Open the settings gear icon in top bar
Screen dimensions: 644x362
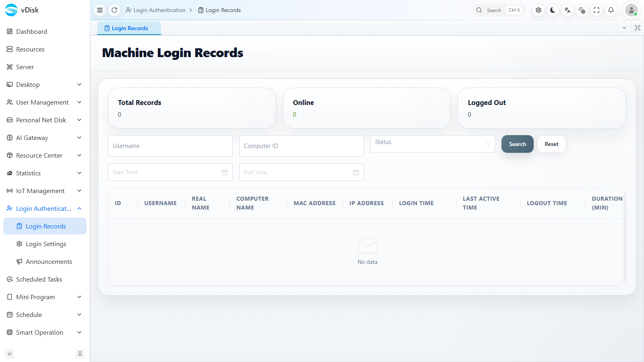(539, 10)
